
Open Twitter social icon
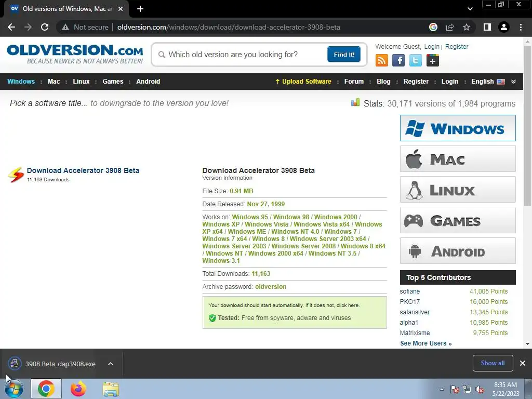click(416, 61)
